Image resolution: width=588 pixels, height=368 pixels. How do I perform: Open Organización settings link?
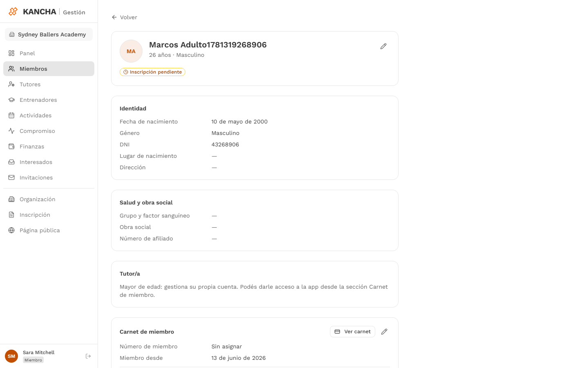(x=49, y=199)
